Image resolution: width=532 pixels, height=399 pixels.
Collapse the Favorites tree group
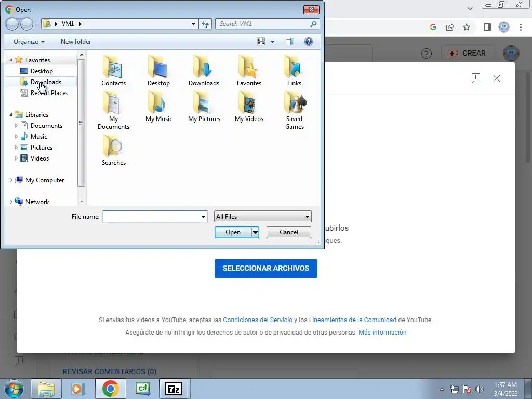[11, 60]
